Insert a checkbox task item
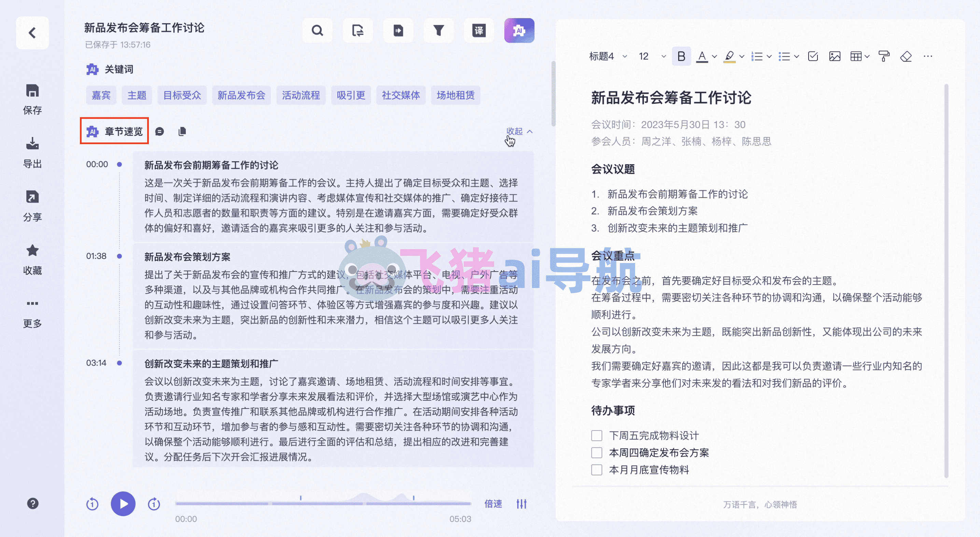980x537 pixels. pyautogui.click(x=813, y=56)
